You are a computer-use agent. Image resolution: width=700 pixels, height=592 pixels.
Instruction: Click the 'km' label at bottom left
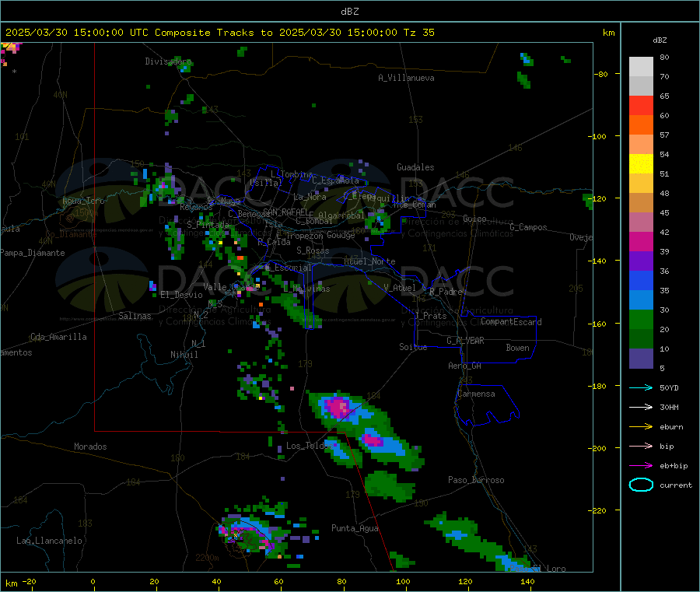pos(11,583)
